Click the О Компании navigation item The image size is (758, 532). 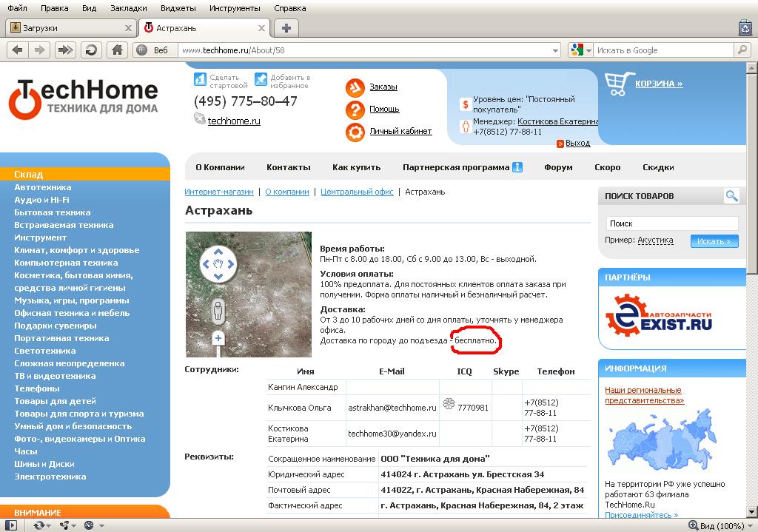pos(220,167)
